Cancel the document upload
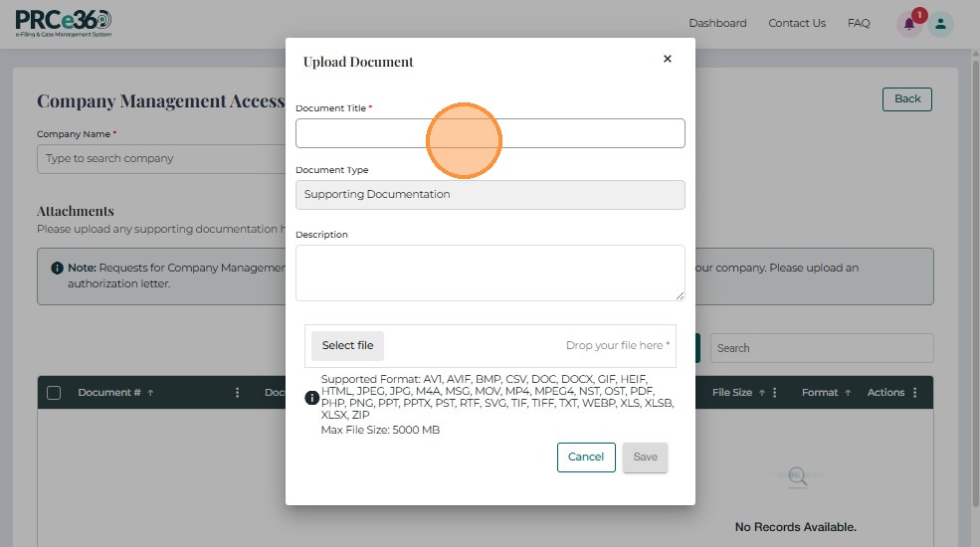Viewport: 980px width, 547px height. [586, 457]
